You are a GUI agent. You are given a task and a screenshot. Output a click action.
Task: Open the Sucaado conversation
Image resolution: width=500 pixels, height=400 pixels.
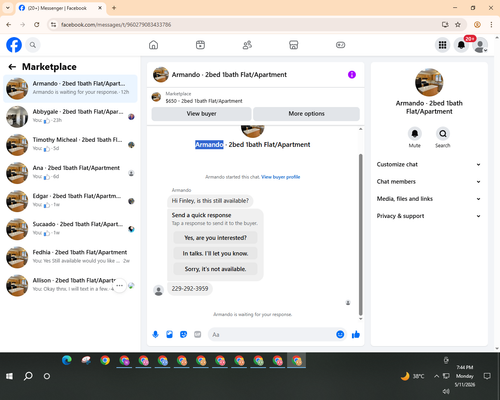pos(70,229)
